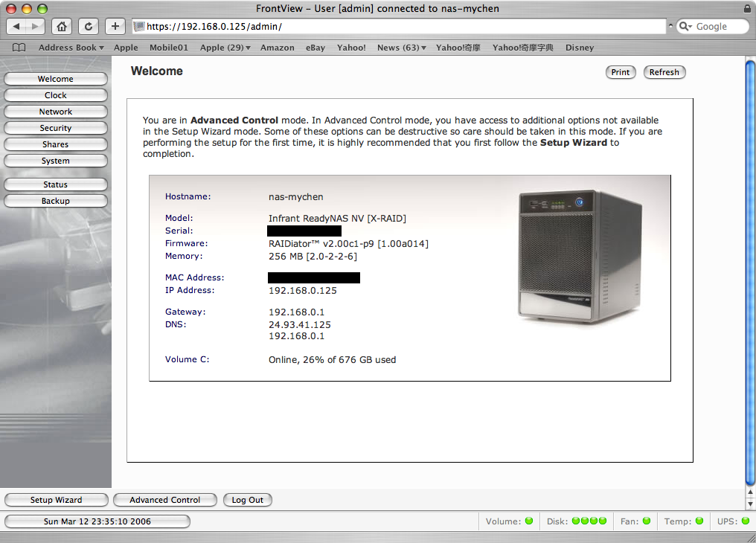Viewport: 756px width, 543px height.
Task: Click the UPS status green light
Action: (x=746, y=521)
